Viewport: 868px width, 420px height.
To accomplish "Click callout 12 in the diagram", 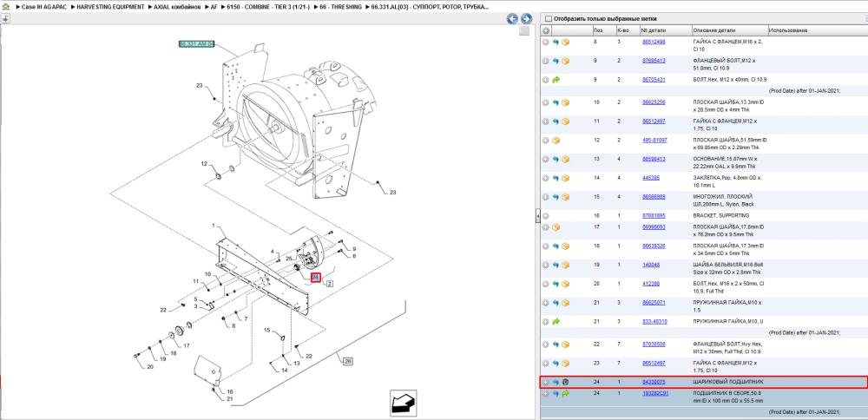I will (x=204, y=164).
